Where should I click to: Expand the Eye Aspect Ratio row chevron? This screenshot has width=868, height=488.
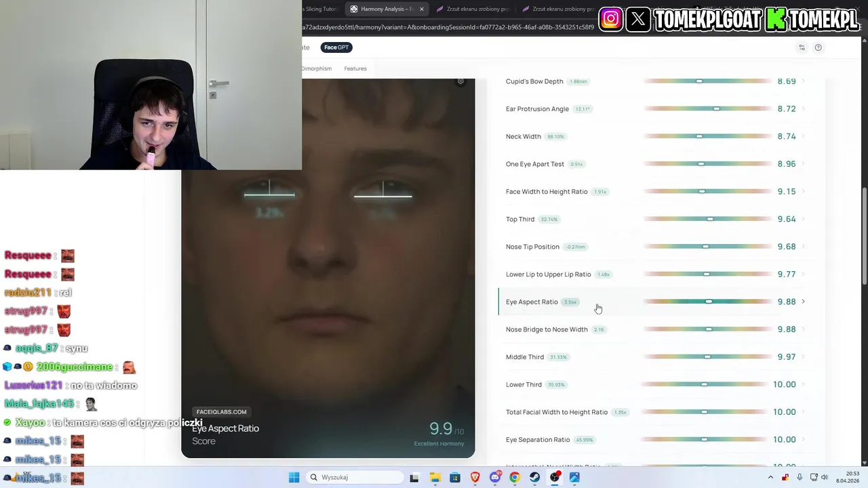tap(804, 302)
